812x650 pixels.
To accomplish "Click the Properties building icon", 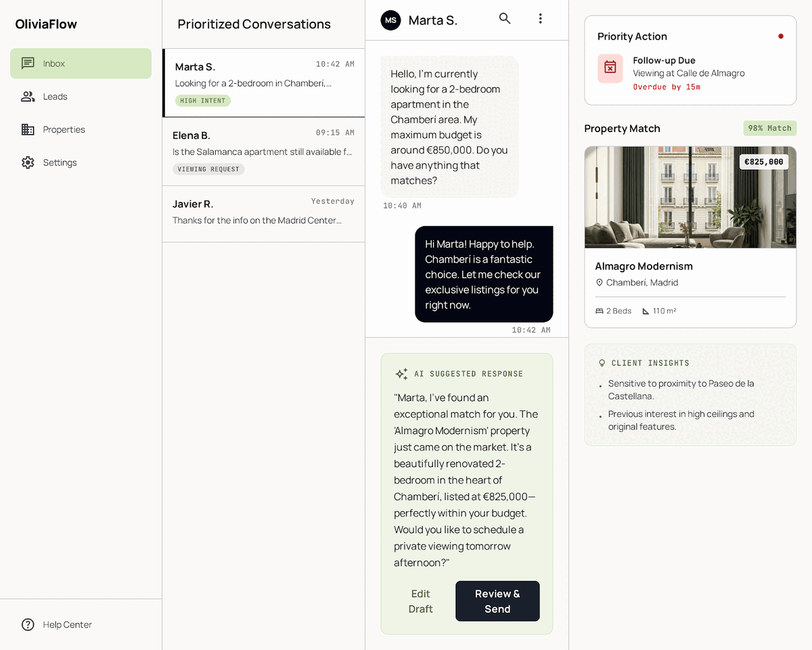I will click(28, 129).
